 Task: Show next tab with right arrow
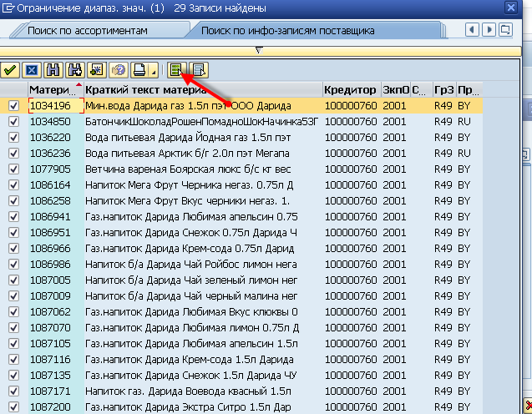(x=489, y=30)
